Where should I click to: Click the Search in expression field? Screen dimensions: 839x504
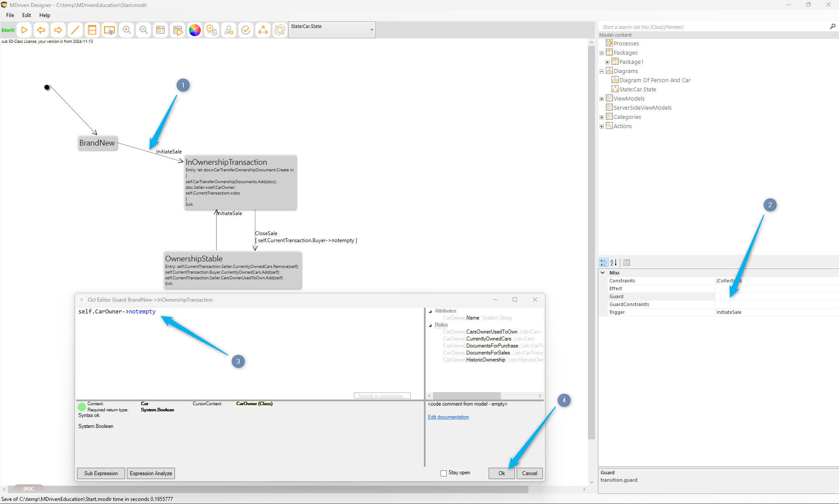(x=382, y=396)
